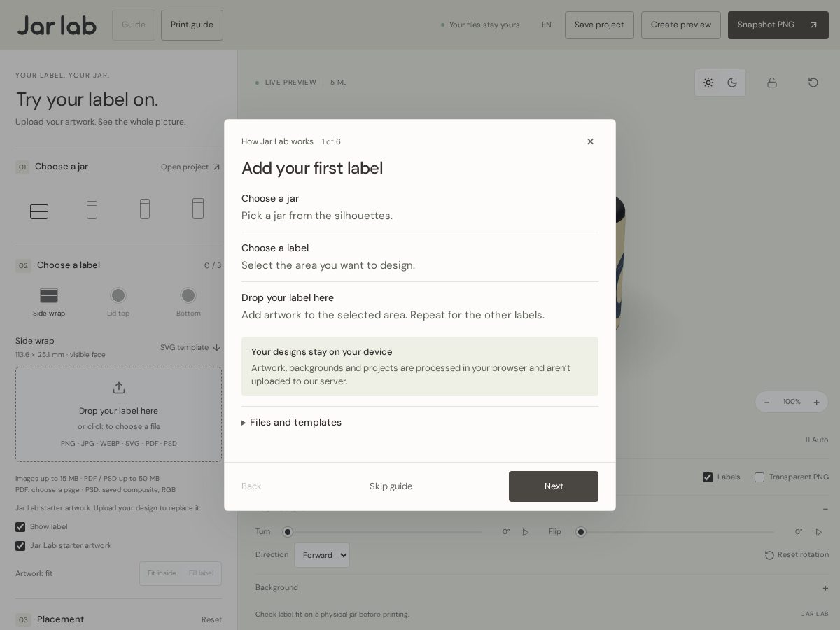Click Reset in Placement section

pos(211,619)
